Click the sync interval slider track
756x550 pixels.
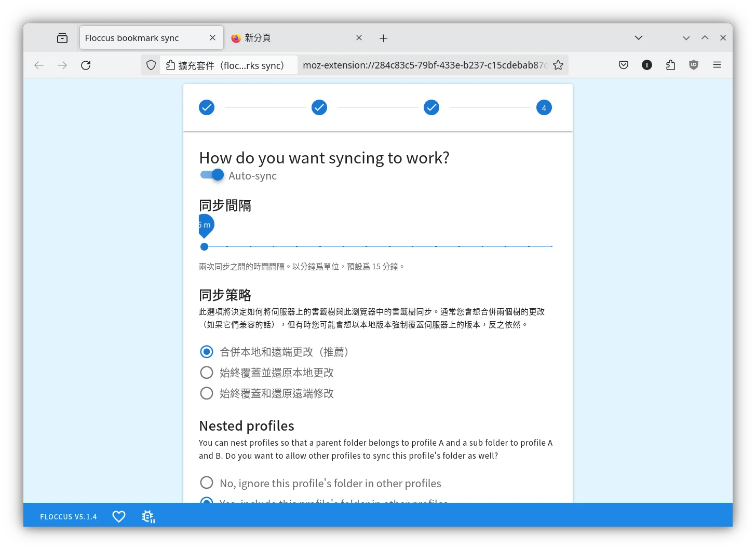click(378, 246)
